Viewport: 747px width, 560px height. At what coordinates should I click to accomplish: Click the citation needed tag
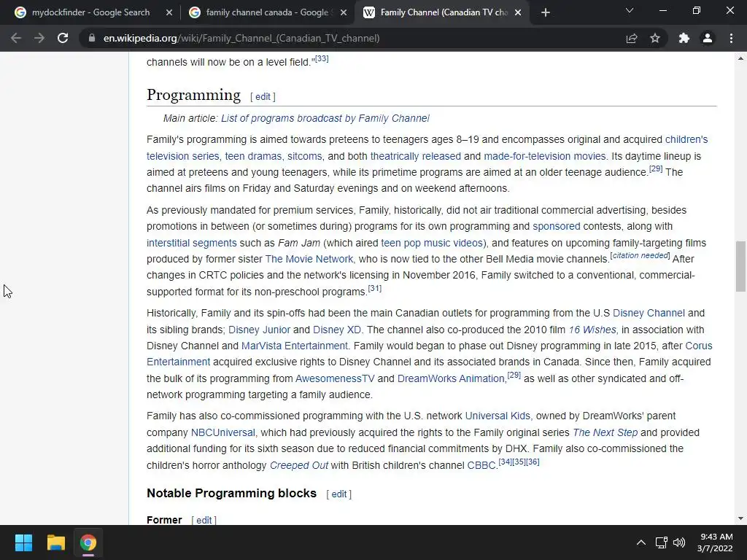point(640,255)
